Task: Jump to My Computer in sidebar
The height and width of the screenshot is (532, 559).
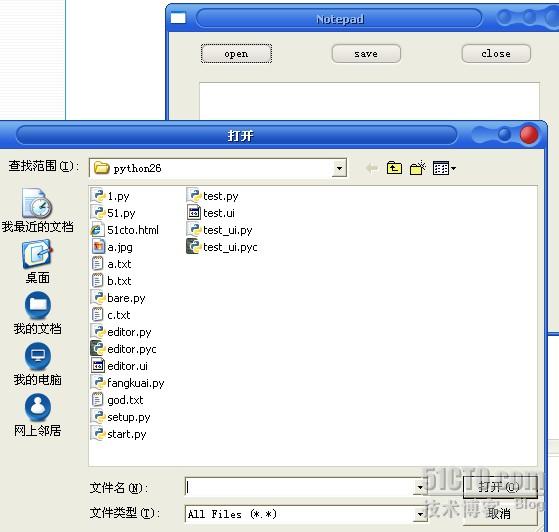Action: click(x=37, y=364)
